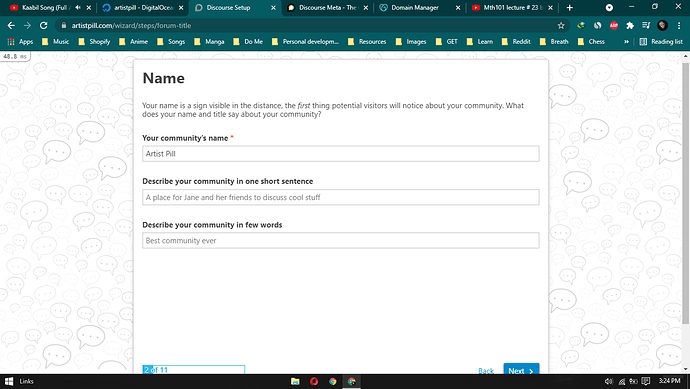
Task: Open the Extensions puzzle icon
Action: tap(630, 26)
